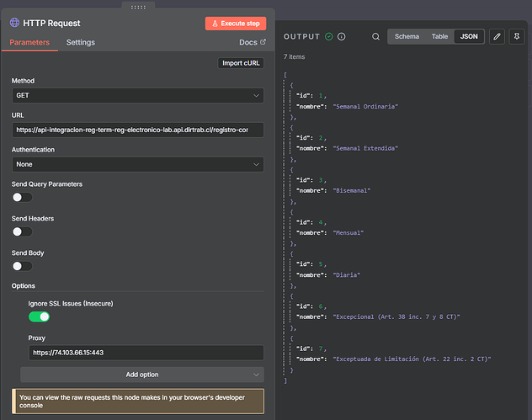Click the HTTP Request globe icon

pyautogui.click(x=15, y=24)
